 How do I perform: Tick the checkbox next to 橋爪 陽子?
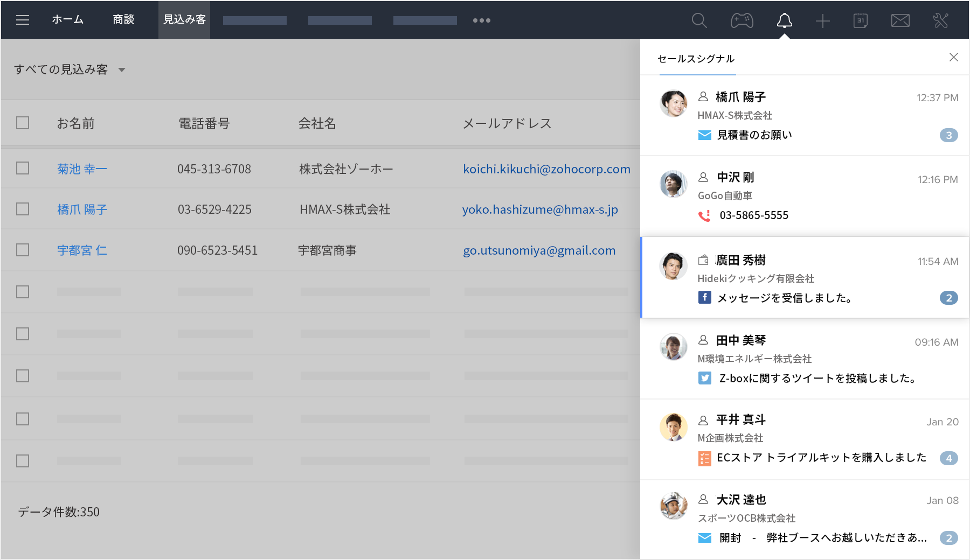pos(23,209)
